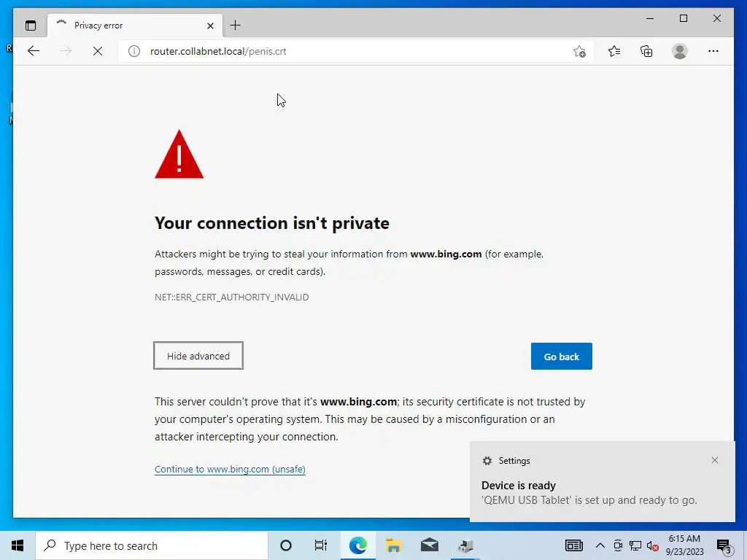The image size is (747, 560).
Task: Open clock and date 6:15 AM
Action: (x=684, y=545)
